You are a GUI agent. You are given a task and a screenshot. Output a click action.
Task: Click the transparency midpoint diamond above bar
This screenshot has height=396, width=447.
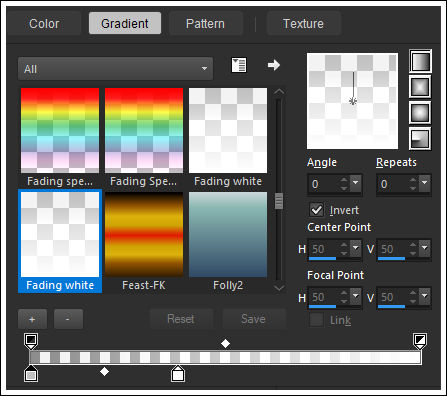[x=226, y=343]
